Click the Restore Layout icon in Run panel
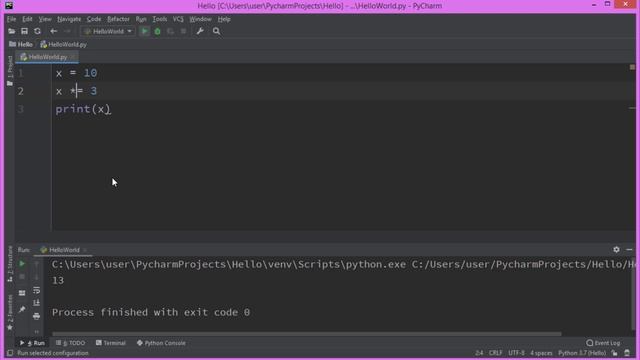Viewport: 640px width, 360px height. 22,293
